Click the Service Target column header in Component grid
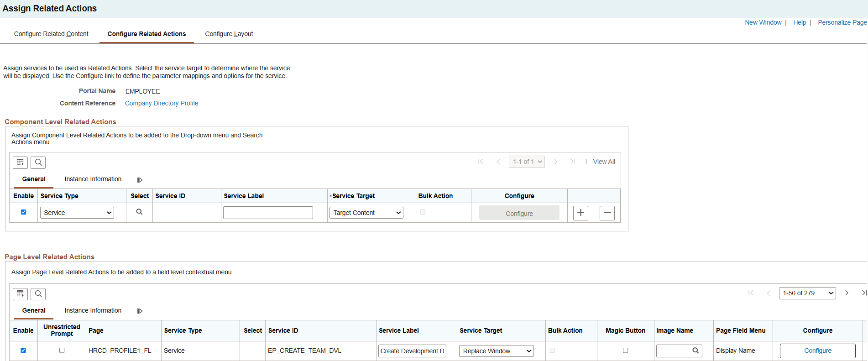Image resolution: width=868 pixels, height=361 pixels. 353,196
